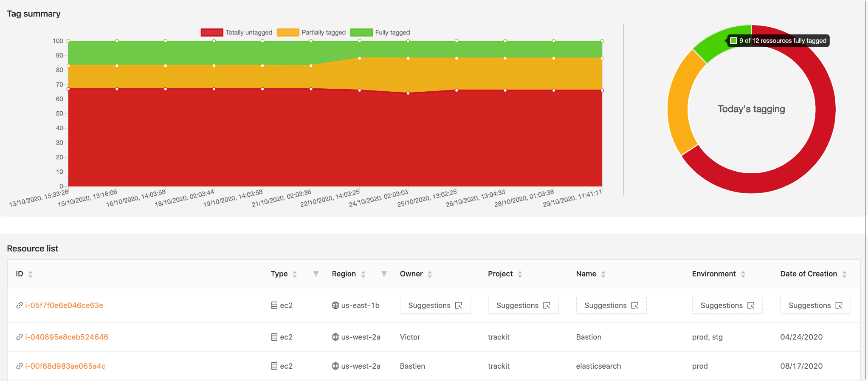Click the Type column sort arrows
Viewport: 868px width, 381px height.
click(295, 274)
